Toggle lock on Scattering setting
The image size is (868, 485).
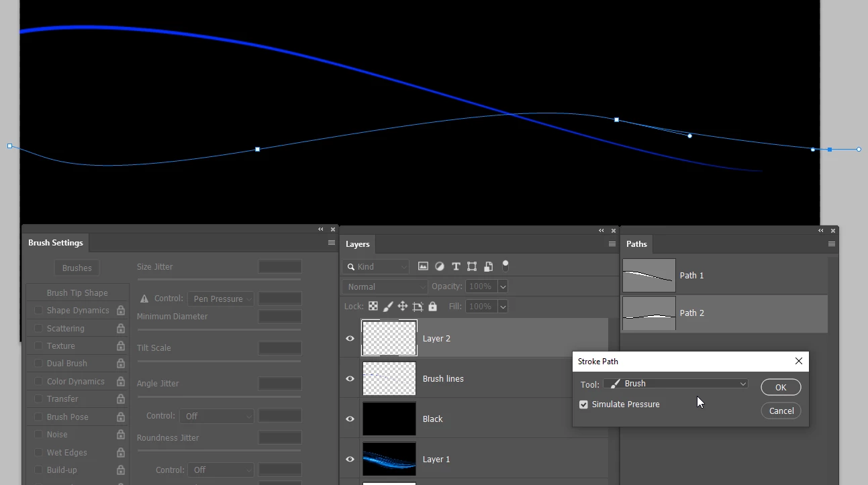tap(121, 329)
